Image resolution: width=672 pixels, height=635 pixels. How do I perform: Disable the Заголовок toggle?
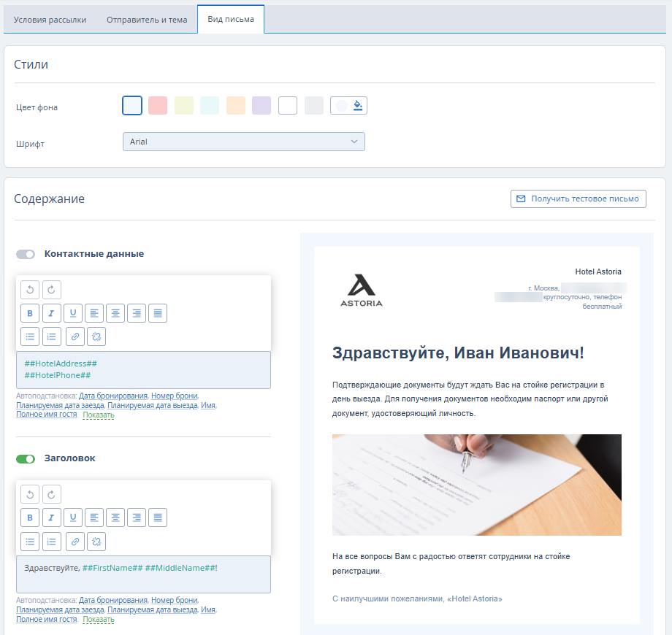tap(26, 459)
